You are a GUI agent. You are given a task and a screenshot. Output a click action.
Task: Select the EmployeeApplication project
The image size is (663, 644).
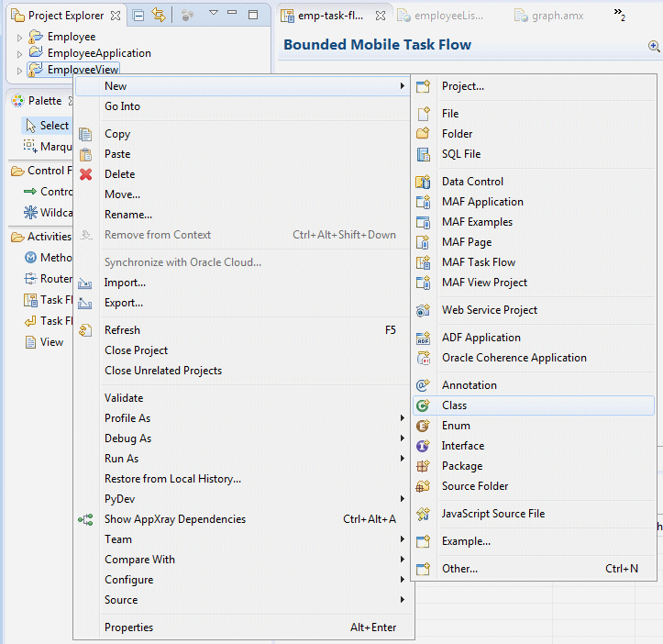(99, 53)
